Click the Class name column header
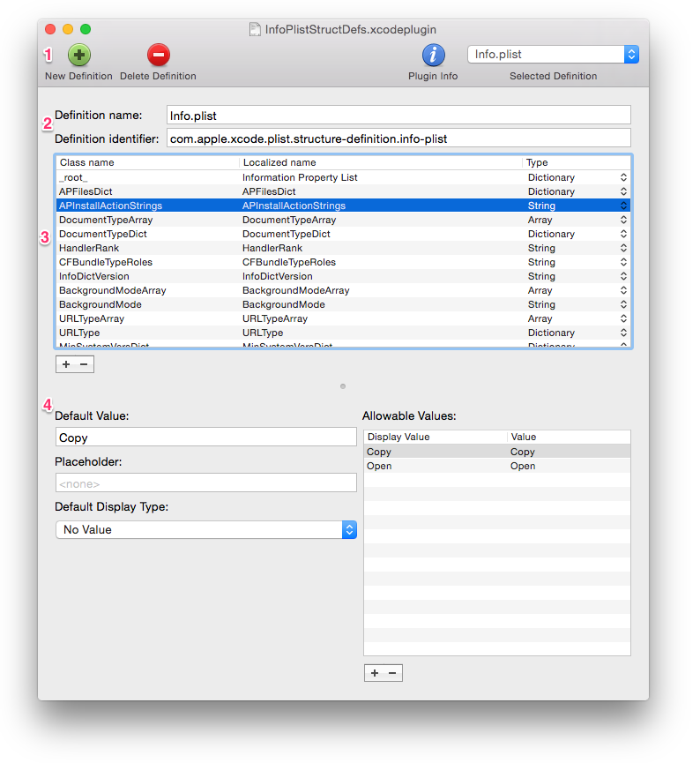 pyautogui.click(x=147, y=162)
